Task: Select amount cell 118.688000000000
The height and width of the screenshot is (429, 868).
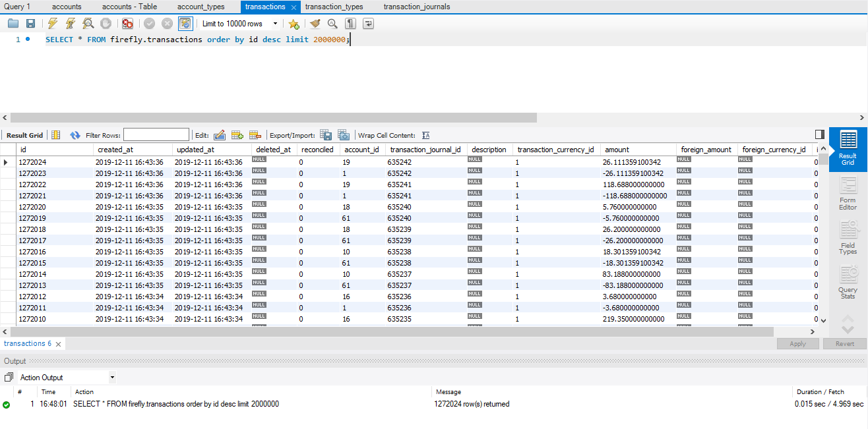Action: click(x=638, y=185)
